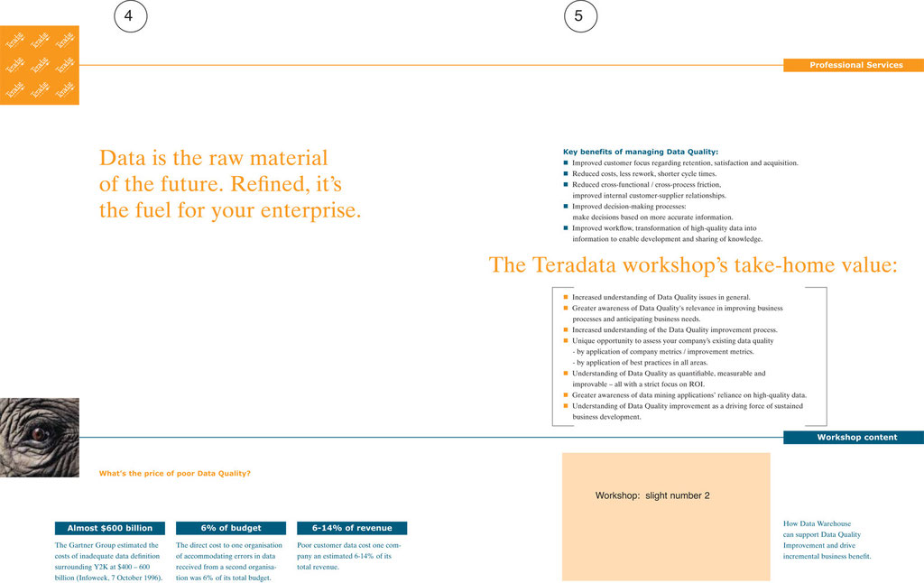Click bullet 'Reduced costs, less rework, shorter cycle times'
The width and height of the screenshot is (924, 583).
point(640,174)
